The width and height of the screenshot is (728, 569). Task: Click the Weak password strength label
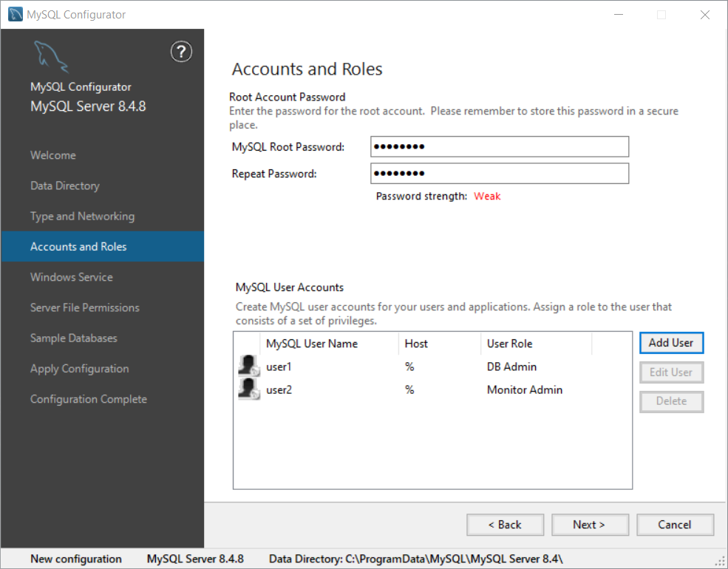tap(487, 197)
